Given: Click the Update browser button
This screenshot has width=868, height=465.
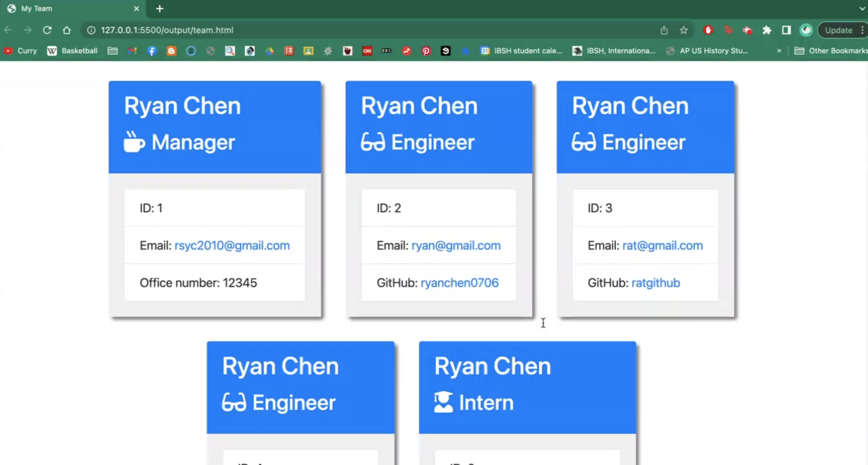Looking at the screenshot, I should tap(838, 30).
